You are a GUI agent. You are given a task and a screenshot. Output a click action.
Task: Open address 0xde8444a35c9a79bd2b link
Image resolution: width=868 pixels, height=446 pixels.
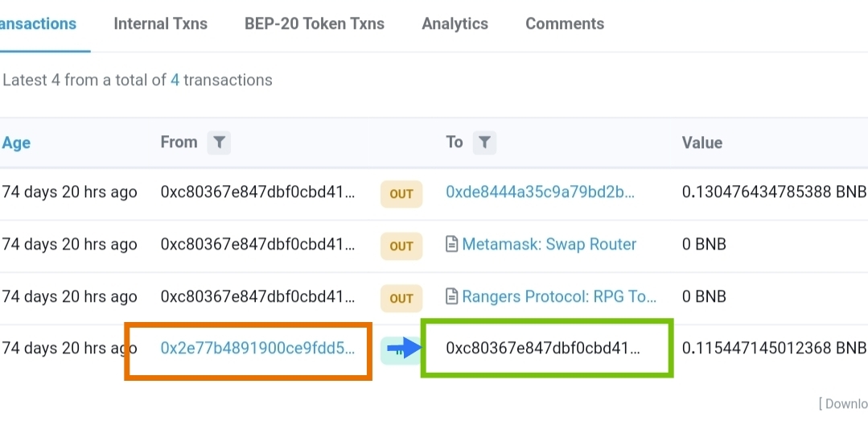tap(541, 192)
